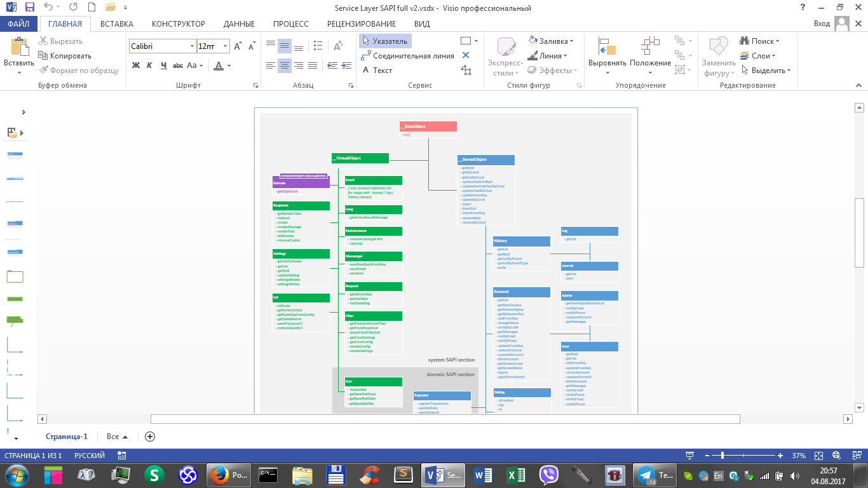Increase font size with the large A
The width and height of the screenshot is (868, 488).
tap(238, 46)
